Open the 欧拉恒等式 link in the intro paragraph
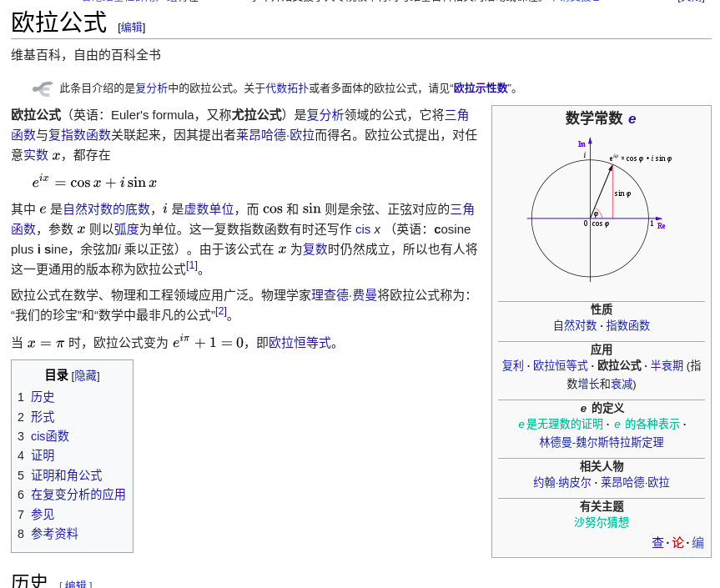 300,343
